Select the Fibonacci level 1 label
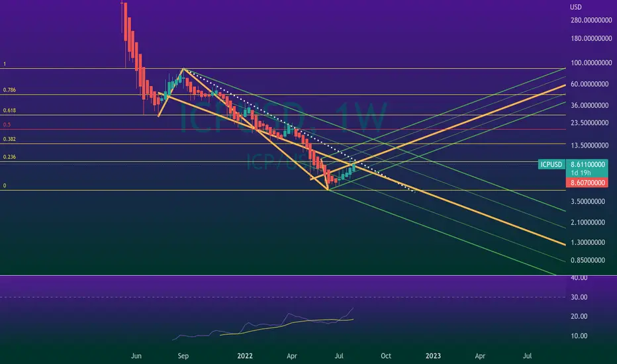This screenshot has width=617, height=364. pos(5,64)
